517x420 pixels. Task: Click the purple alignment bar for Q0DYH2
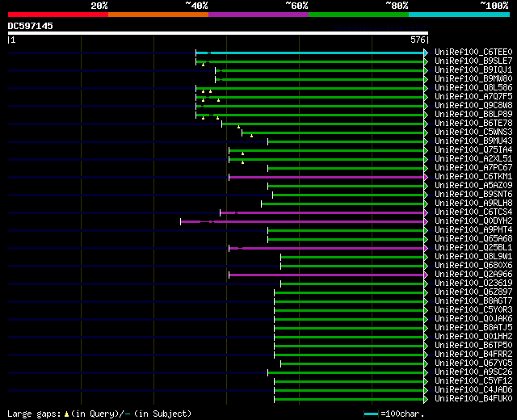(x=302, y=221)
